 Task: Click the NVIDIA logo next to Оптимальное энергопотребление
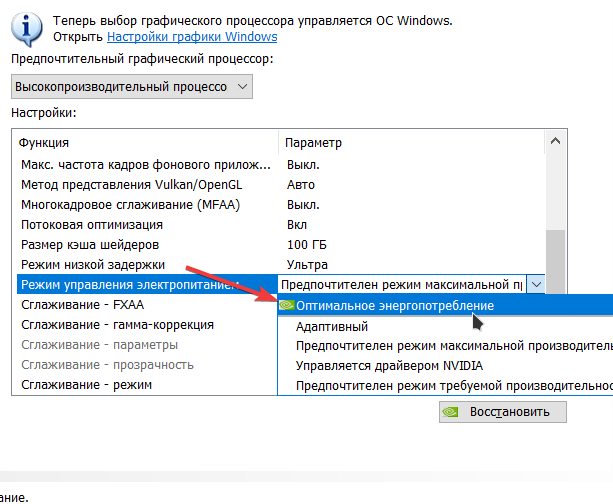[x=286, y=306]
